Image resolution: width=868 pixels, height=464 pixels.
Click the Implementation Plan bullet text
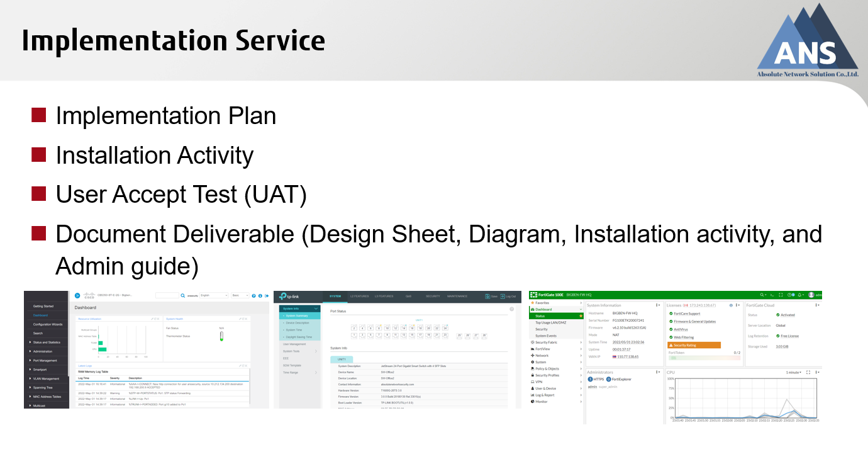pos(166,116)
